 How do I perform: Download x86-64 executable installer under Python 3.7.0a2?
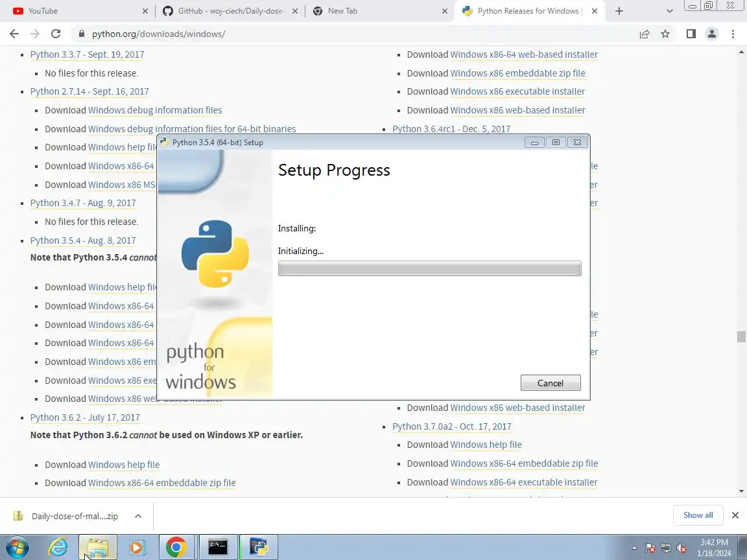coord(523,482)
